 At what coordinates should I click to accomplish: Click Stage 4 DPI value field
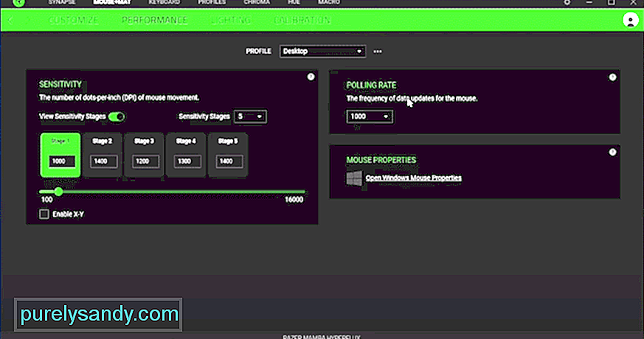(x=187, y=161)
